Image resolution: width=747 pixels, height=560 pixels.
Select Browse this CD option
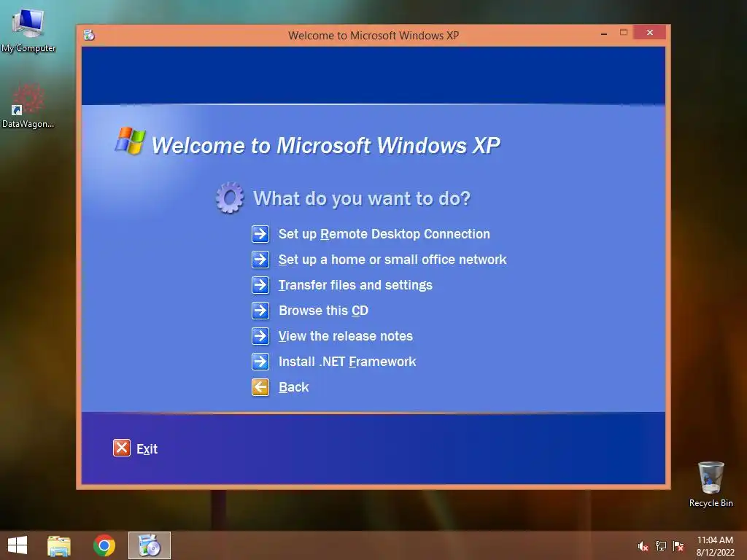[323, 311]
